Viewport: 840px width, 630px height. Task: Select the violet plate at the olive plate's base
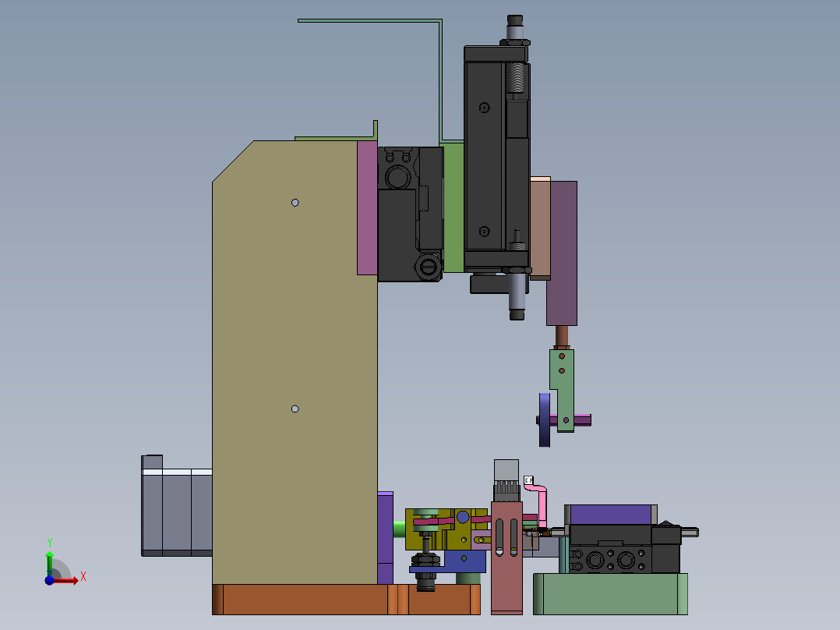point(385,538)
